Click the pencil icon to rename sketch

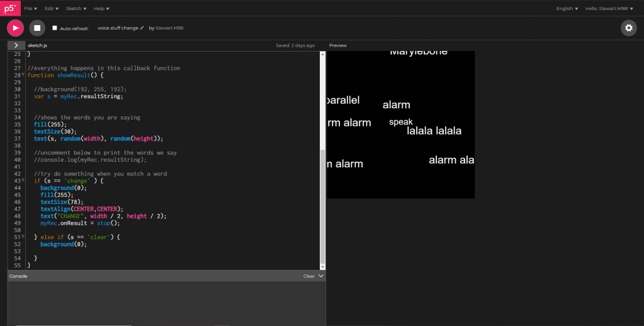pos(142,28)
